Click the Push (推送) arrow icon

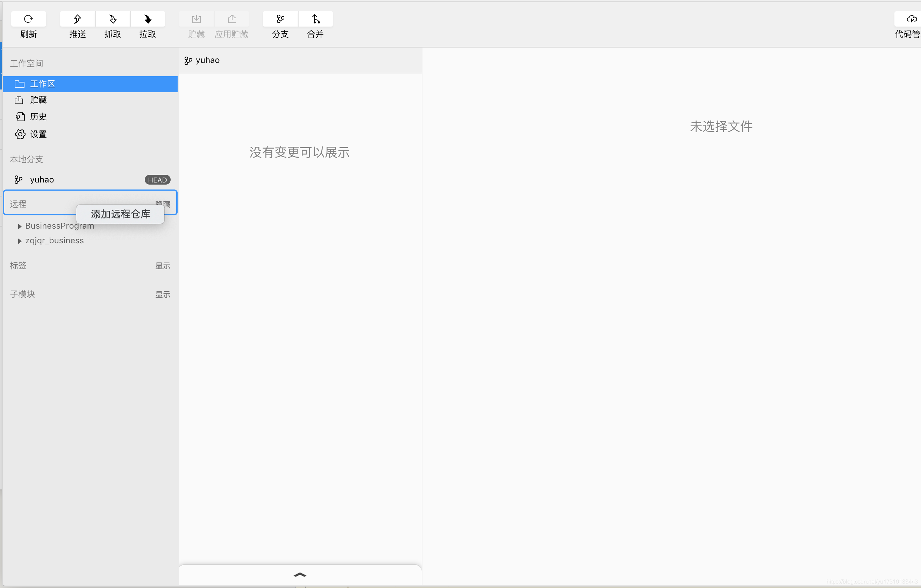[x=77, y=19]
